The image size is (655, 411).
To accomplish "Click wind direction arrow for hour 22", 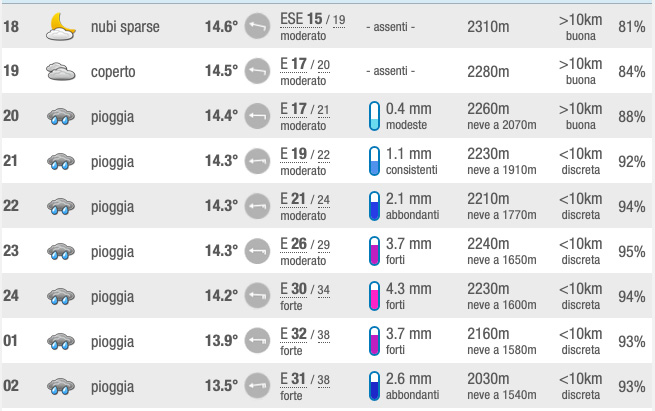I will tap(257, 206).
